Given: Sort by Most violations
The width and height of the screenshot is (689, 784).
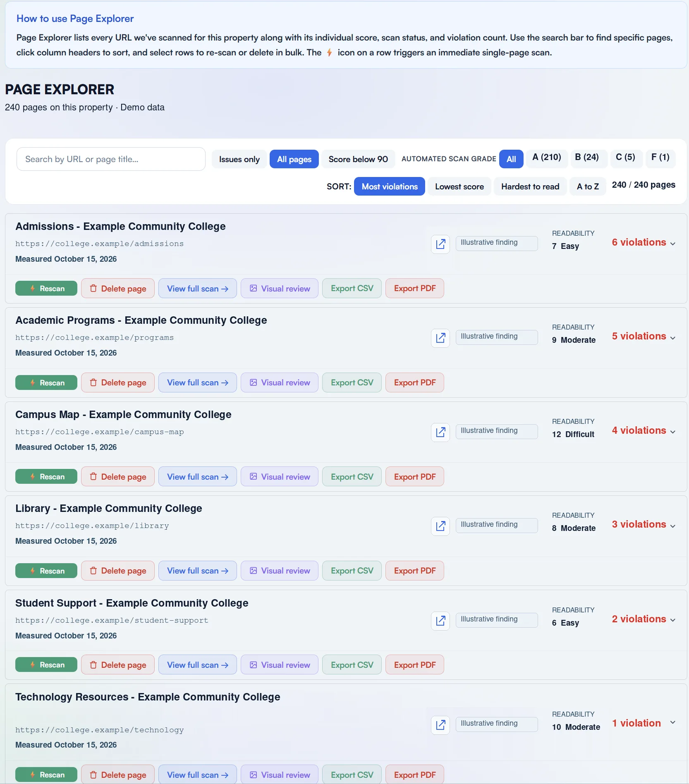Looking at the screenshot, I should [x=390, y=186].
